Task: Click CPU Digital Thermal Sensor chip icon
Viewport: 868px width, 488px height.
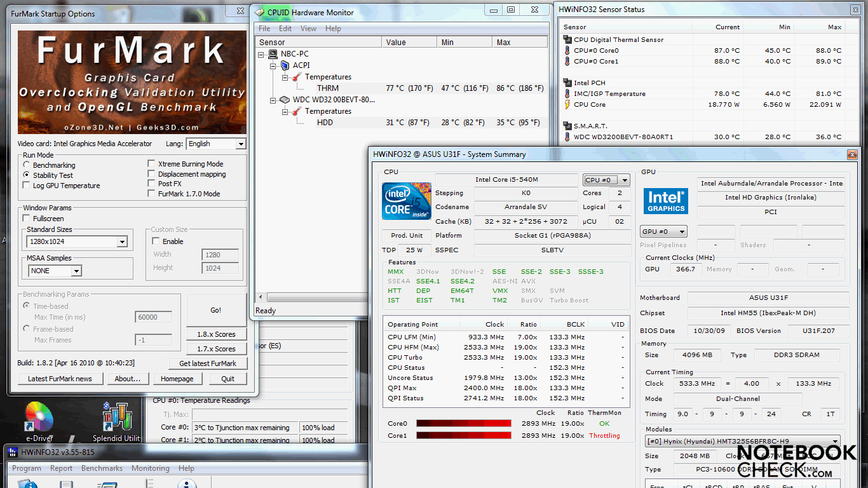Action: [567, 39]
